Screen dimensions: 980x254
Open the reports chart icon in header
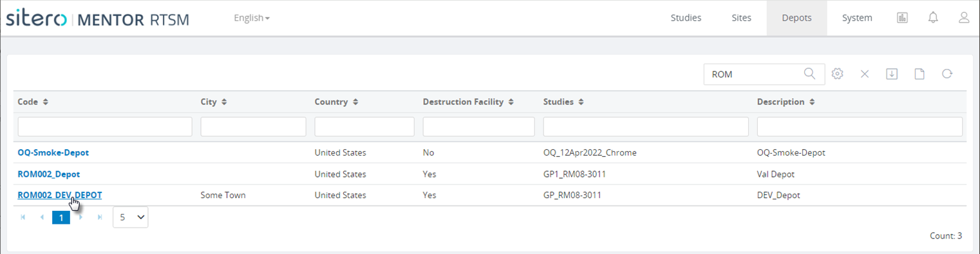902,18
